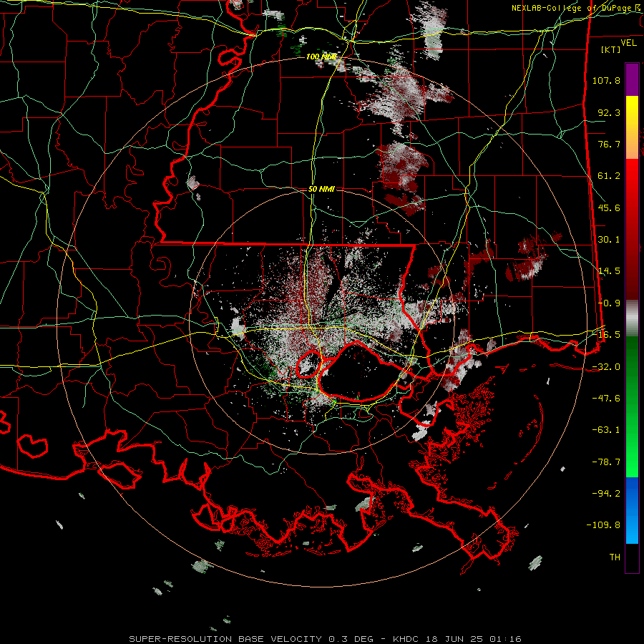Pick the purple segment of velocity color bar
The width and height of the screenshot is (644, 644).
[632, 79]
